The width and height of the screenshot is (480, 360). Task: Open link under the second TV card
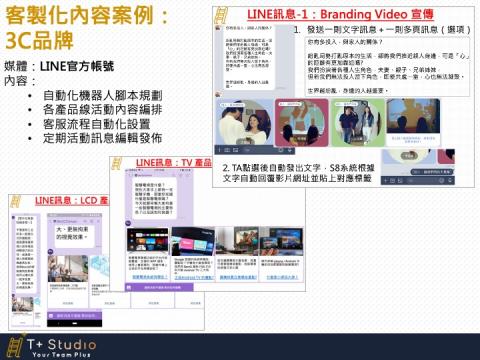click(x=194, y=277)
